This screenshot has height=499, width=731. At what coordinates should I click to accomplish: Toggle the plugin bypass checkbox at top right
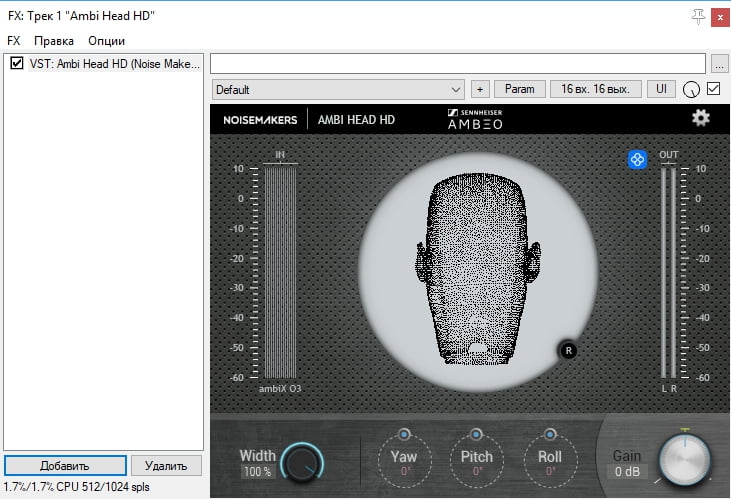[x=713, y=89]
